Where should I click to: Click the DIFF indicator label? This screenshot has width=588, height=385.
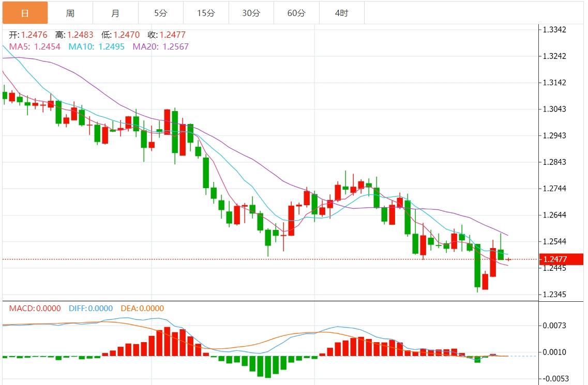[91, 309]
